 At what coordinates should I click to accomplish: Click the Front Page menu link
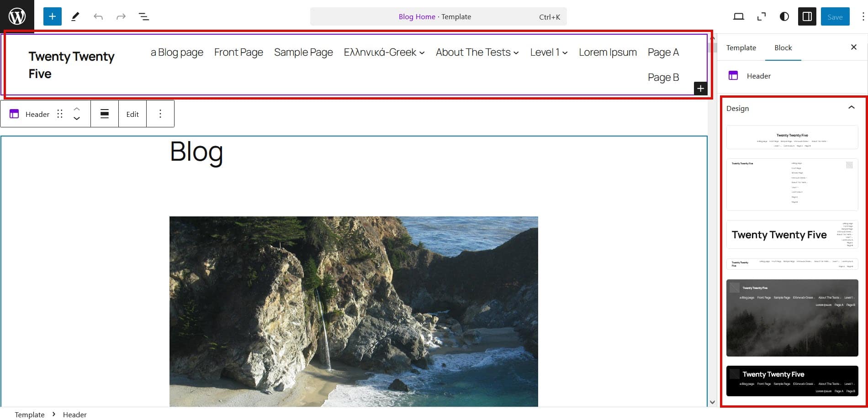tap(238, 52)
